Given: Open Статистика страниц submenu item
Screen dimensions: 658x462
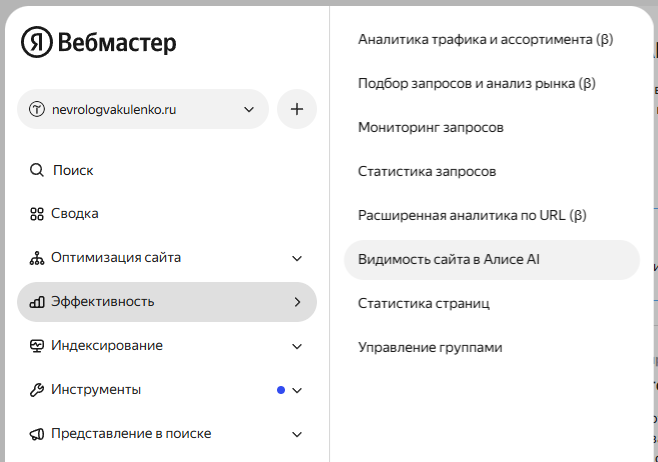Looking at the screenshot, I should click(423, 303).
